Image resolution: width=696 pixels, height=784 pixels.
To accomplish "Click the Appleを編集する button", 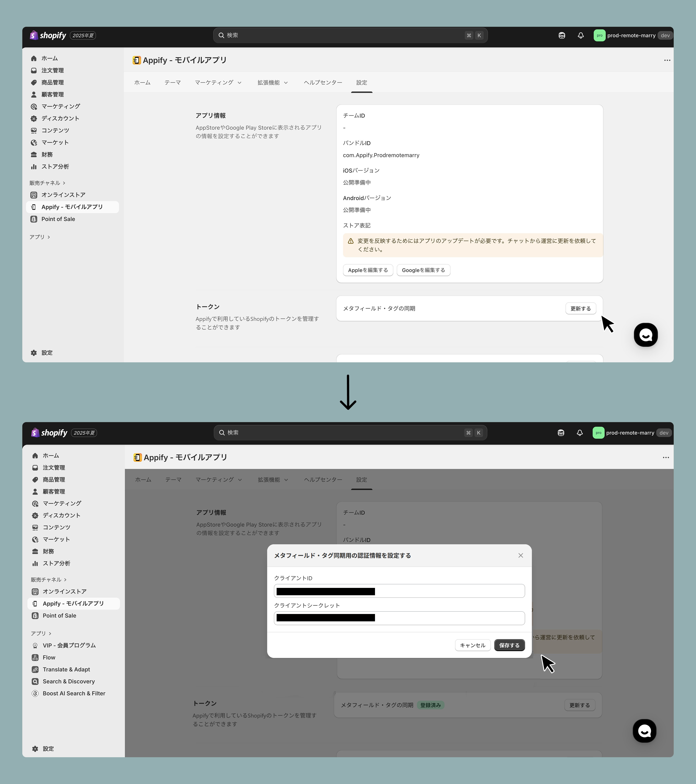I will click(368, 270).
